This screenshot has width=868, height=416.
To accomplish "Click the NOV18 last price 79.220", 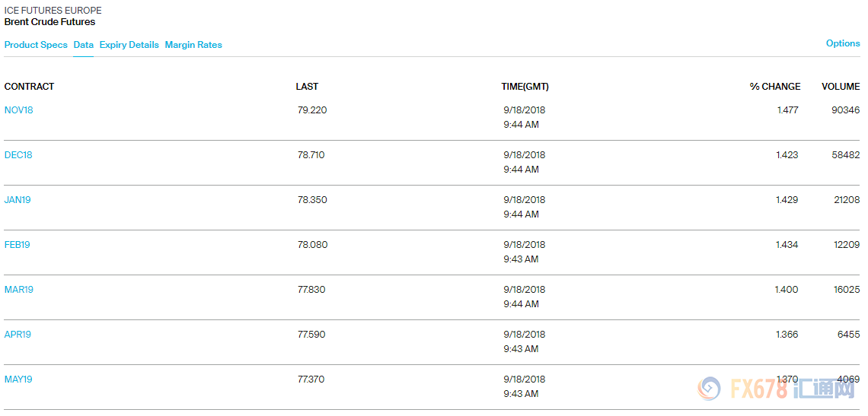I will [312, 110].
